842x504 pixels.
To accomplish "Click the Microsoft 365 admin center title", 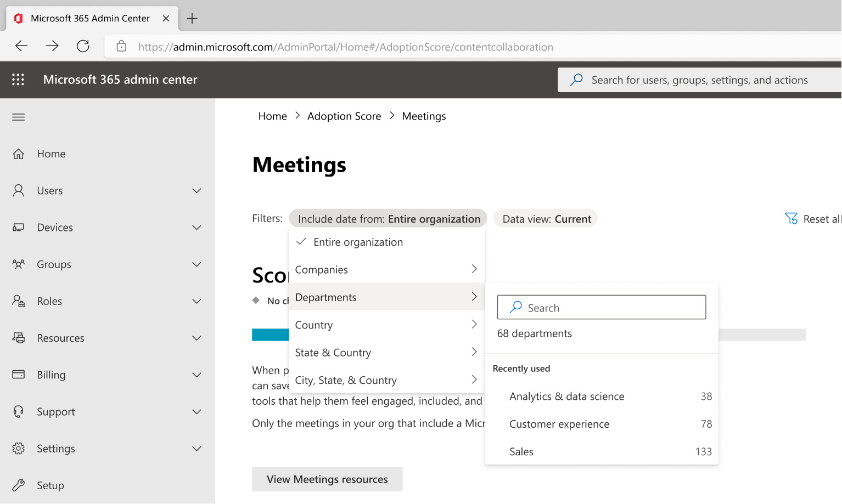I will tap(120, 80).
